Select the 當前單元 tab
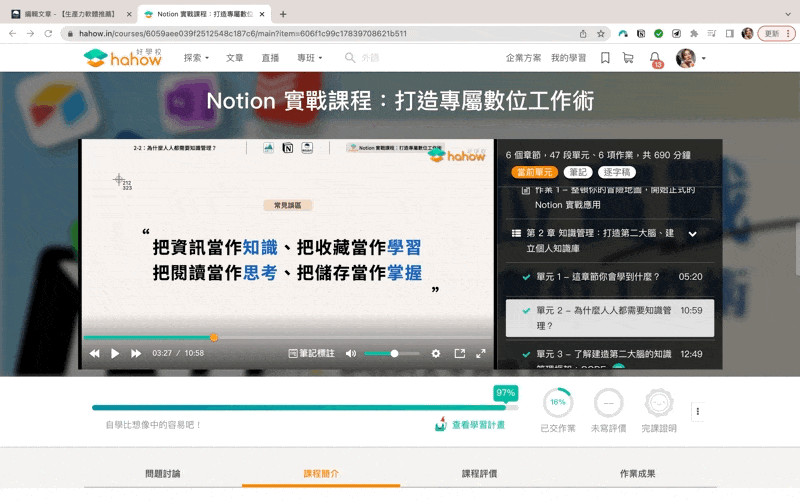The width and height of the screenshot is (800, 500). tap(535, 172)
